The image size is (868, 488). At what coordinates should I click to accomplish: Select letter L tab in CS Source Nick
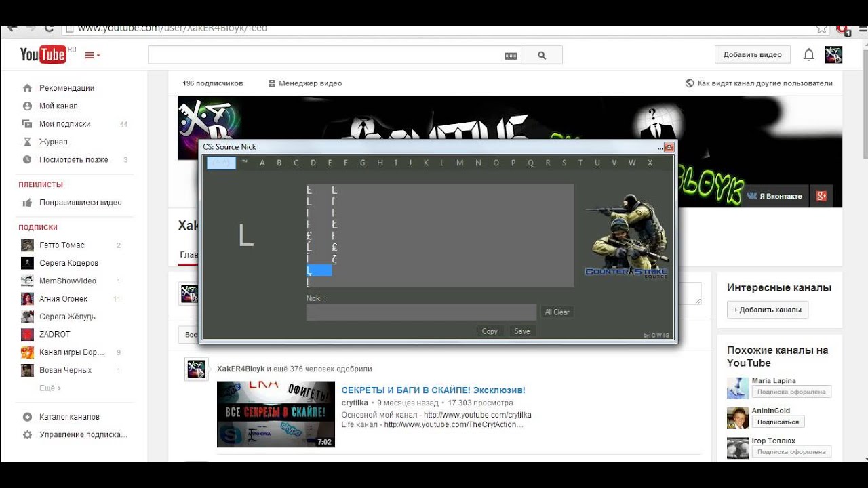[x=442, y=163]
